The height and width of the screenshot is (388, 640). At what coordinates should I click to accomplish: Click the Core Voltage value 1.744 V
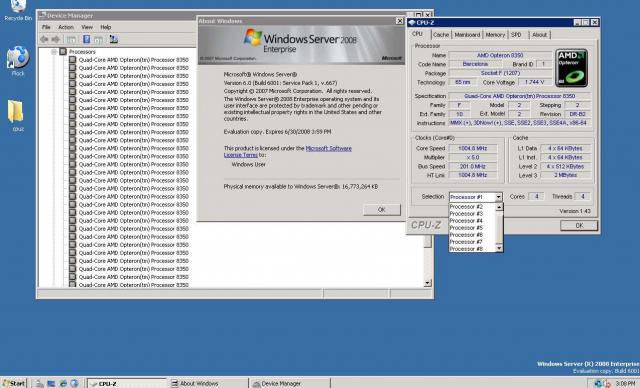click(535, 82)
